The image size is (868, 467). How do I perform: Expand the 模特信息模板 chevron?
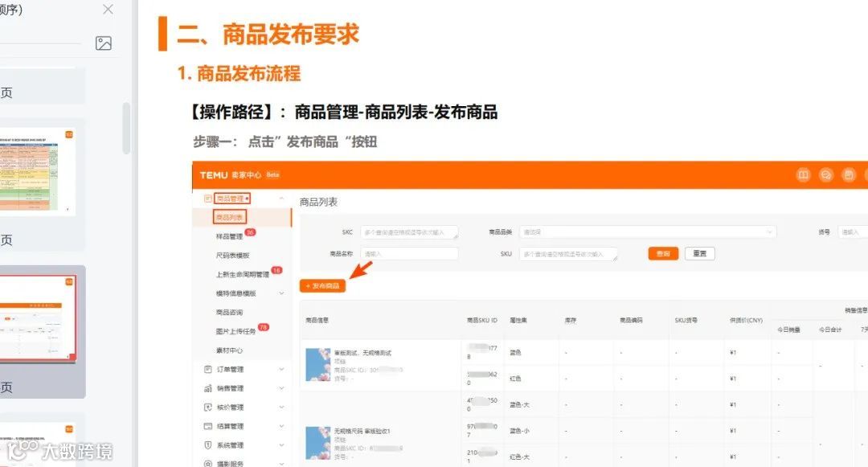[281, 293]
